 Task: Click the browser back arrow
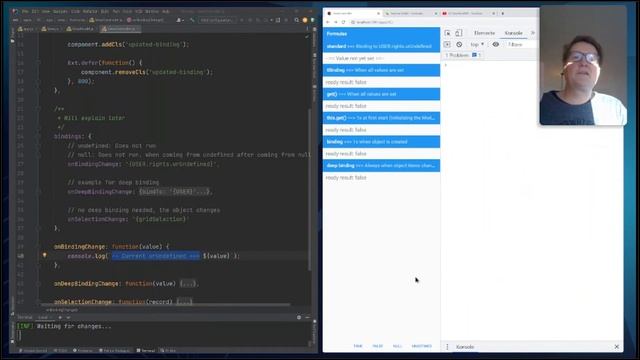(328, 22)
